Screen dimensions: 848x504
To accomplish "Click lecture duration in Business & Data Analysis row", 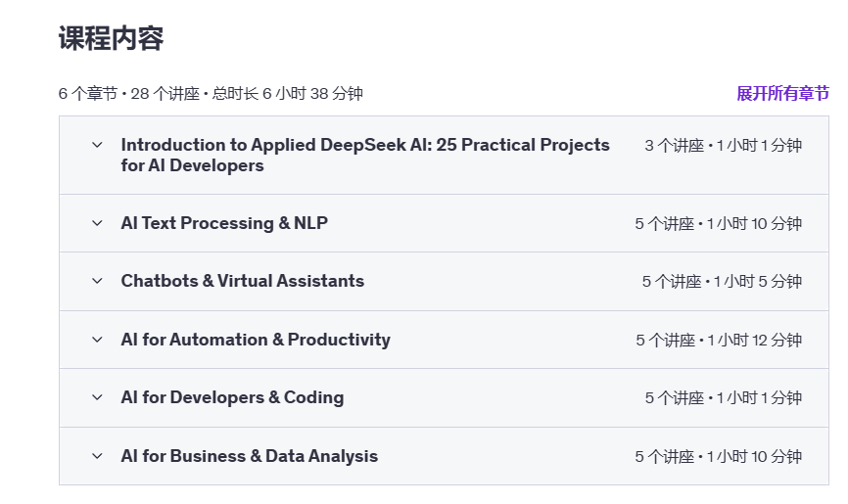I will point(718,457).
